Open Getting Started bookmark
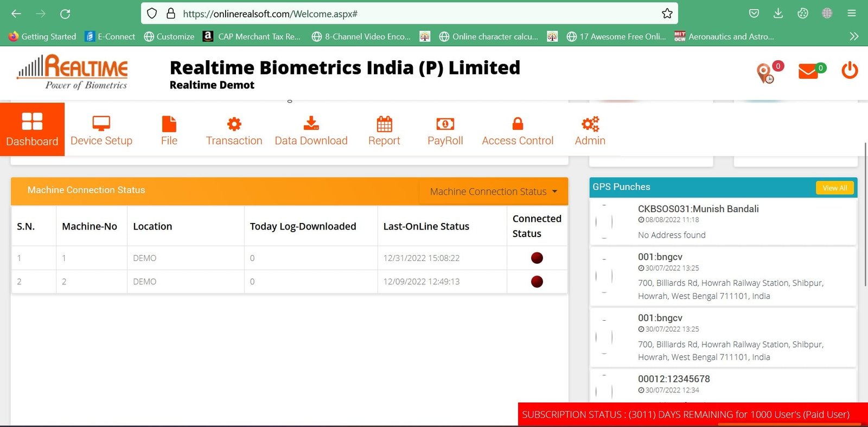868x427 pixels. [42, 36]
